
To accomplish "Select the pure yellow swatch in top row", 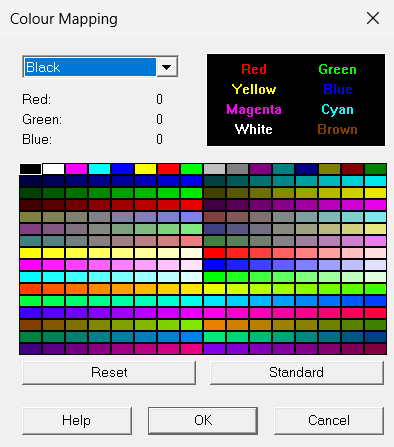I will 145,169.
